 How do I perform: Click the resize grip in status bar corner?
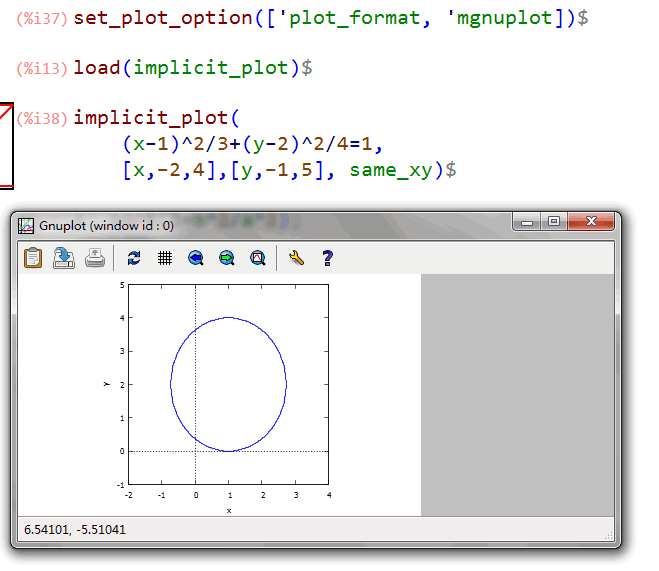(x=609, y=535)
